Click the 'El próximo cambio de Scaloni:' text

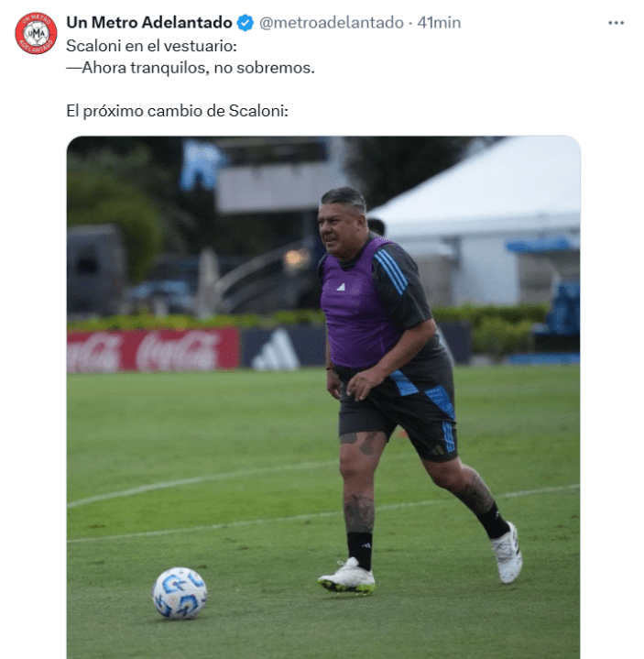[178, 111]
